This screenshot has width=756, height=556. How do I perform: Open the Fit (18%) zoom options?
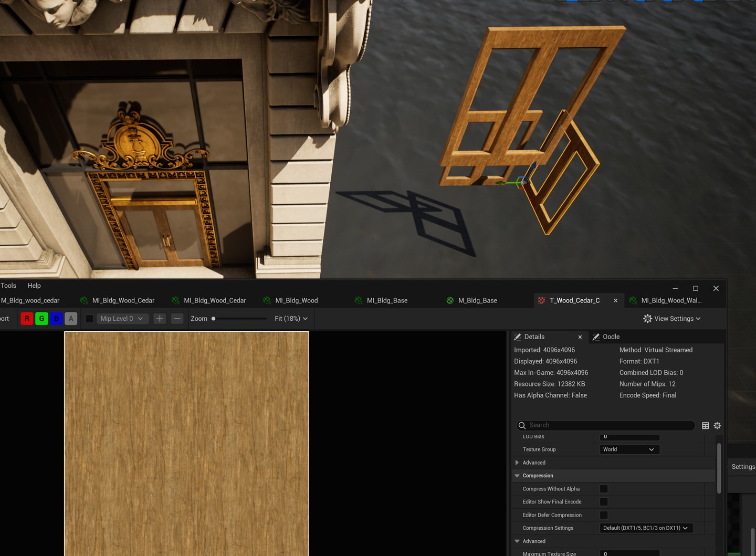[291, 319]
